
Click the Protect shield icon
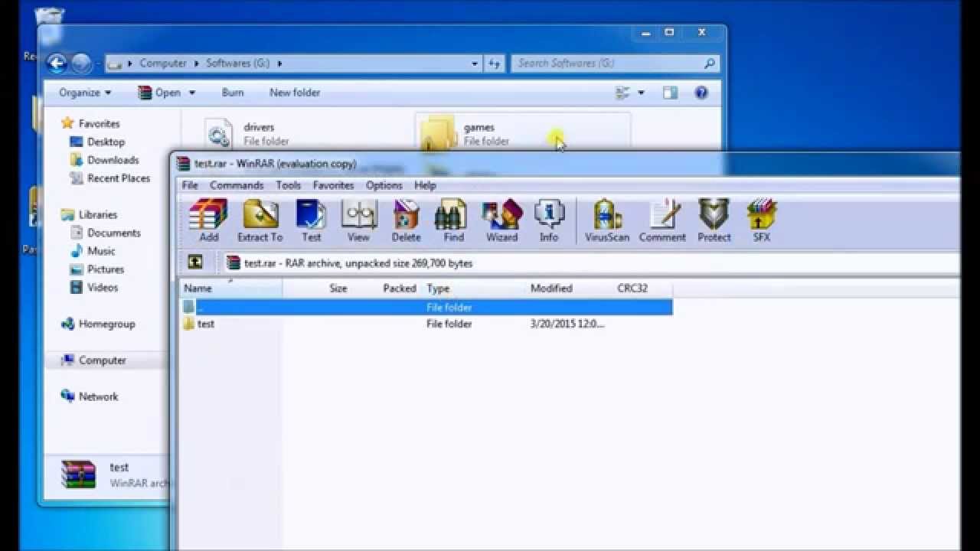pyautogui.click(x=714, y=220)
